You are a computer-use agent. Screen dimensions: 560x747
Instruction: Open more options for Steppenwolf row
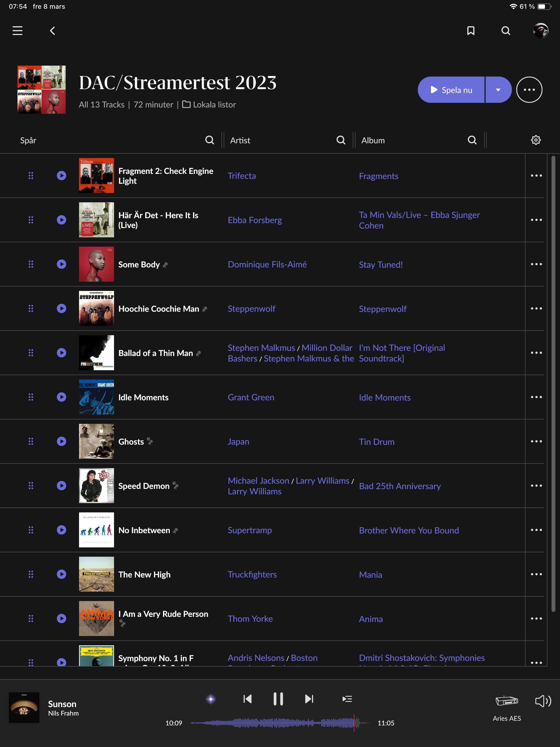536,308
